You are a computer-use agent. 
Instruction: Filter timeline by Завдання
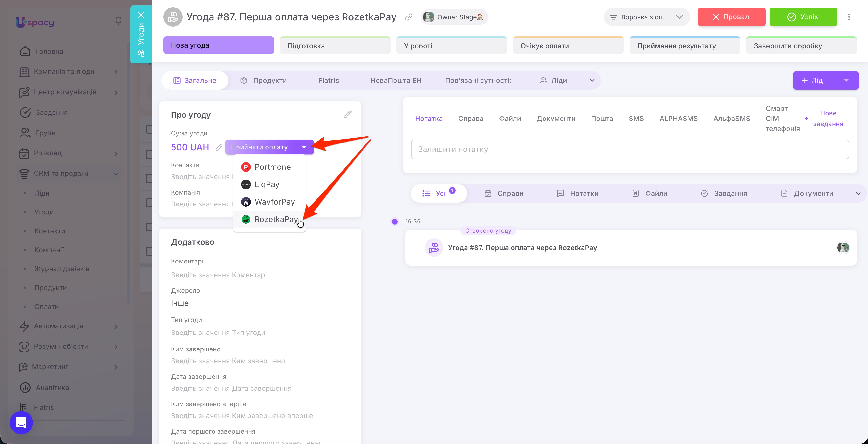point(724,193)
